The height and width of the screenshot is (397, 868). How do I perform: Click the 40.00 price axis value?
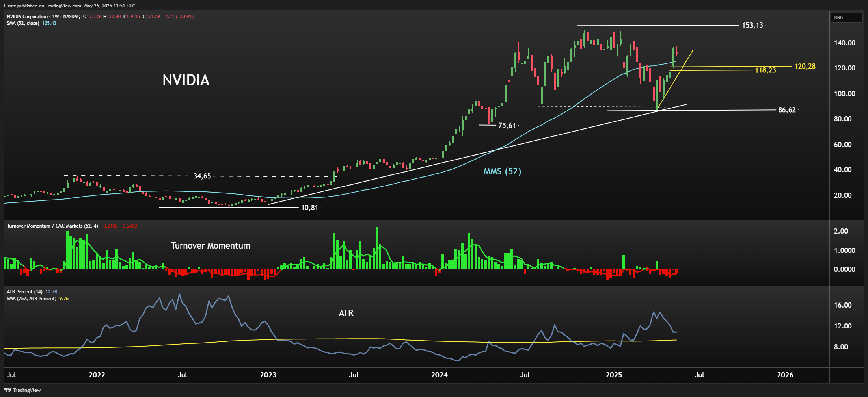click(x=843, y=170)
